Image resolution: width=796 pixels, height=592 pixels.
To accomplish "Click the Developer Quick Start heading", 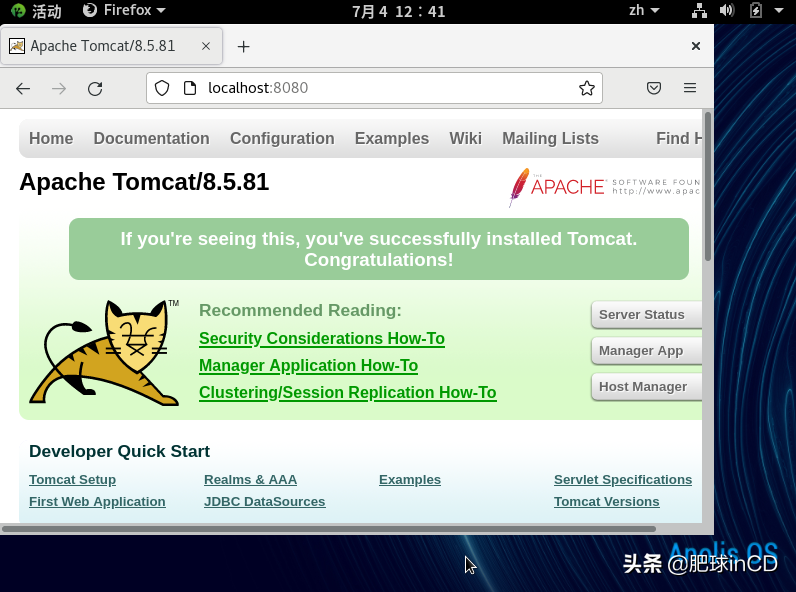I will pos(119,451).
